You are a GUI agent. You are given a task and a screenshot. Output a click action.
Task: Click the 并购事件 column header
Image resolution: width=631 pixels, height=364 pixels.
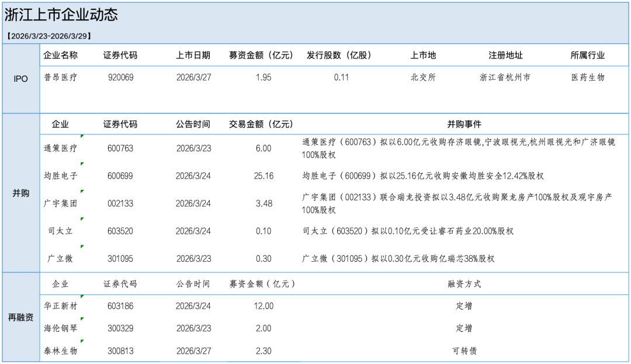click(x=464, y=124)
